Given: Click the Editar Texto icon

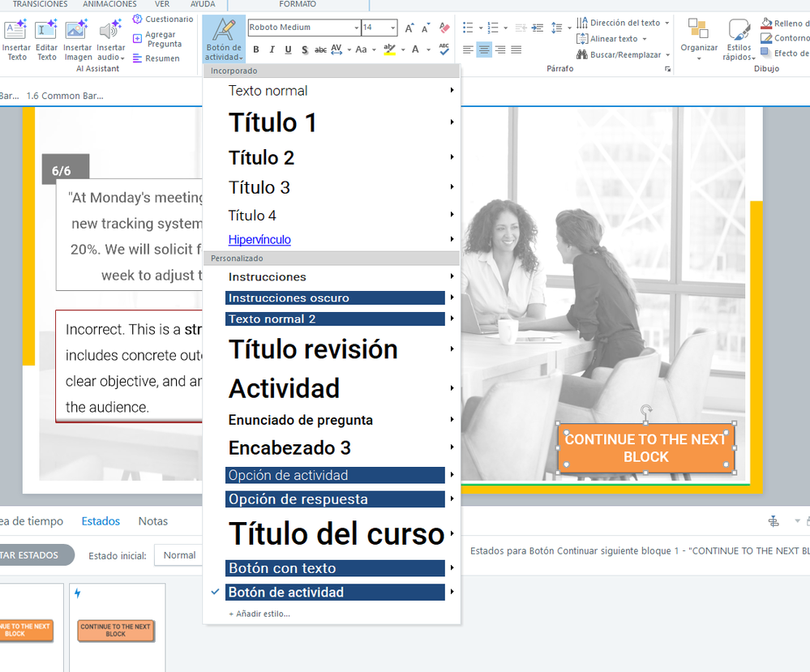Looking at the screenshot, I should point(47,31).
